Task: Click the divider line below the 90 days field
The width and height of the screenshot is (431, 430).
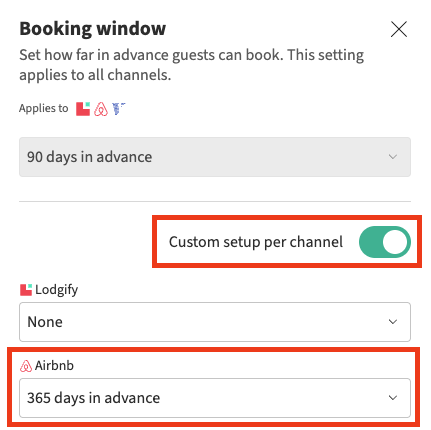Action: [215, 201]
